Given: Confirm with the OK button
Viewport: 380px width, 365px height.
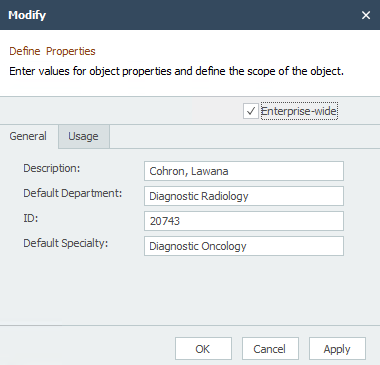Looking at the screenshot, I should pyautogui.click(x=203, y=349).
